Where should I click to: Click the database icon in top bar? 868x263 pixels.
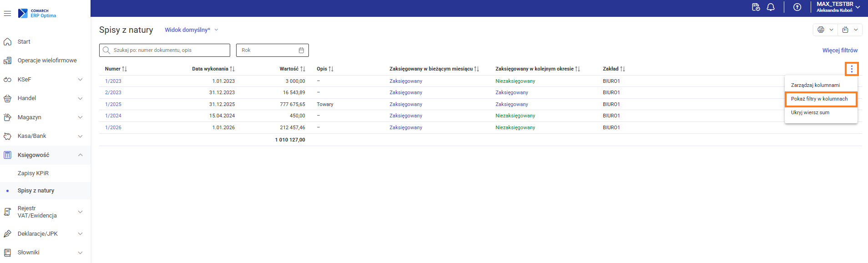pos(756,7)
